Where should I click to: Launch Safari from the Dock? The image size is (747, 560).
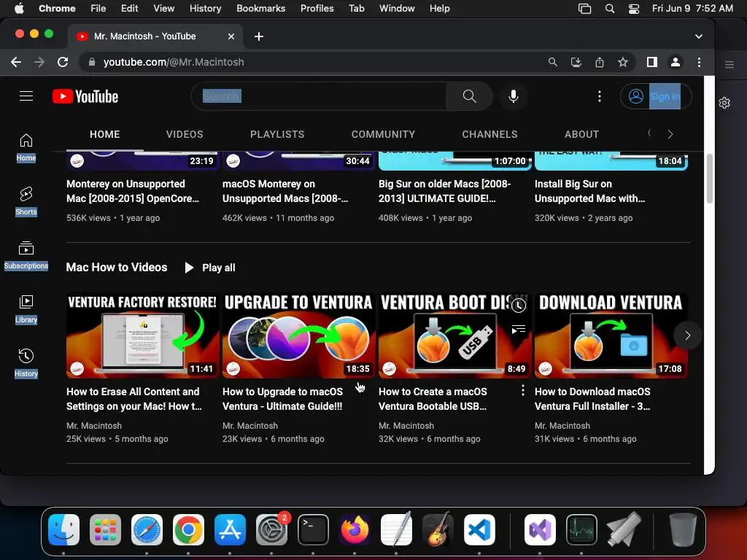[x=147, y=529]
